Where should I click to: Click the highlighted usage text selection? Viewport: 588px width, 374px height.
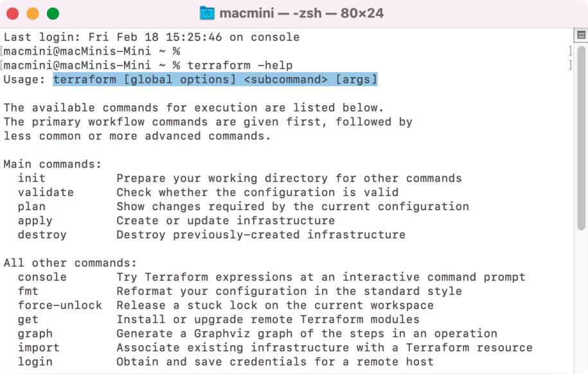click(215, 80)
